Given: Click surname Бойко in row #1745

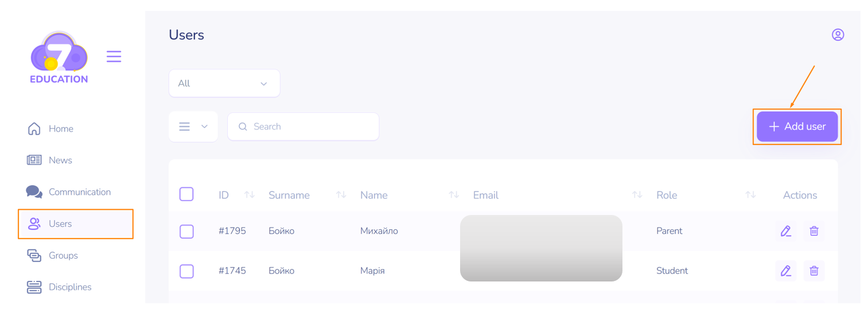Looking at the screenshot, I should [282, 271].
